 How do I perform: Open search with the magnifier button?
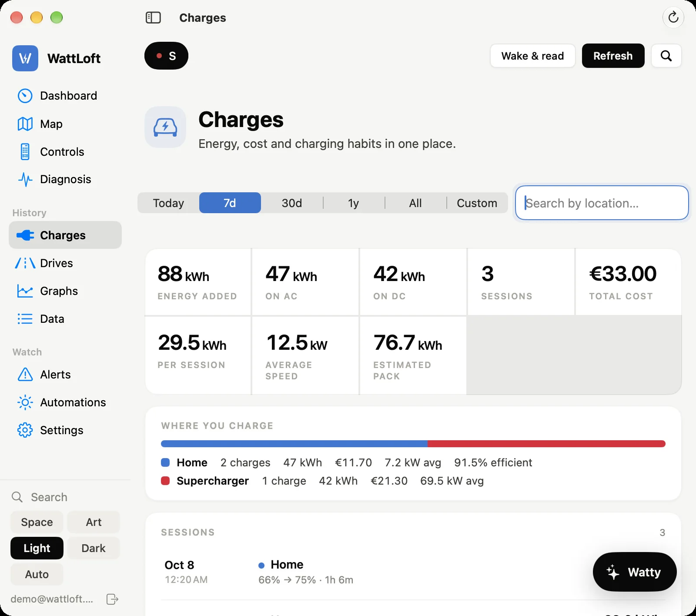666,56
